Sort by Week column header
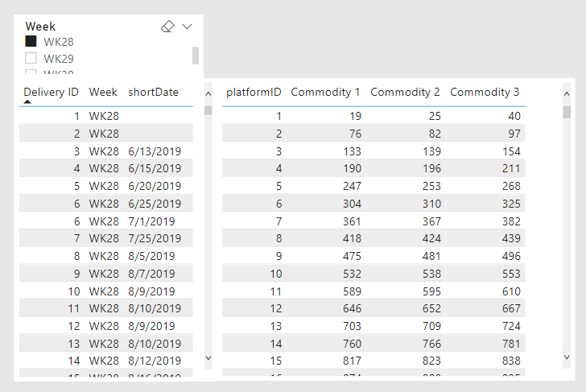Viewport: 586px width, 392px height. (x=103, y=92)
